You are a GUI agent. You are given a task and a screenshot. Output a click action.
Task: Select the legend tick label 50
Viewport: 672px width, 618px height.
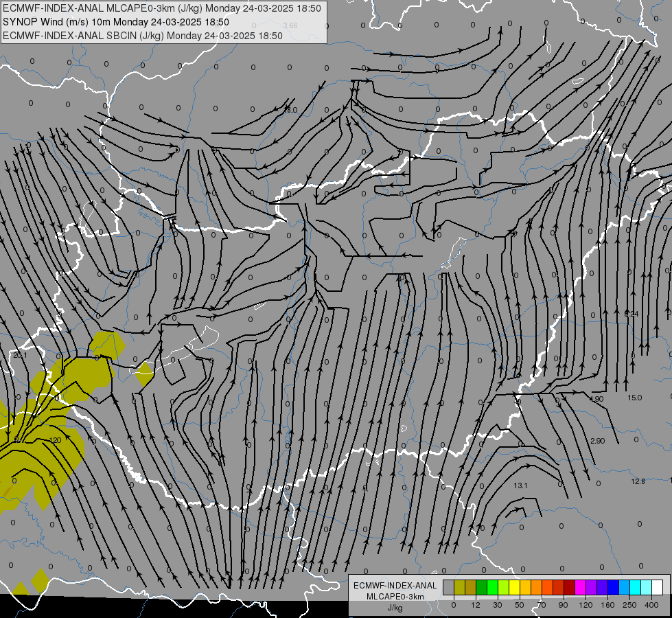520,605
